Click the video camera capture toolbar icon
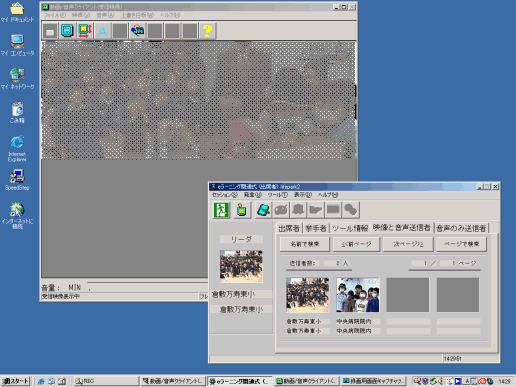 pyautogui.click(x=137, y=31)
